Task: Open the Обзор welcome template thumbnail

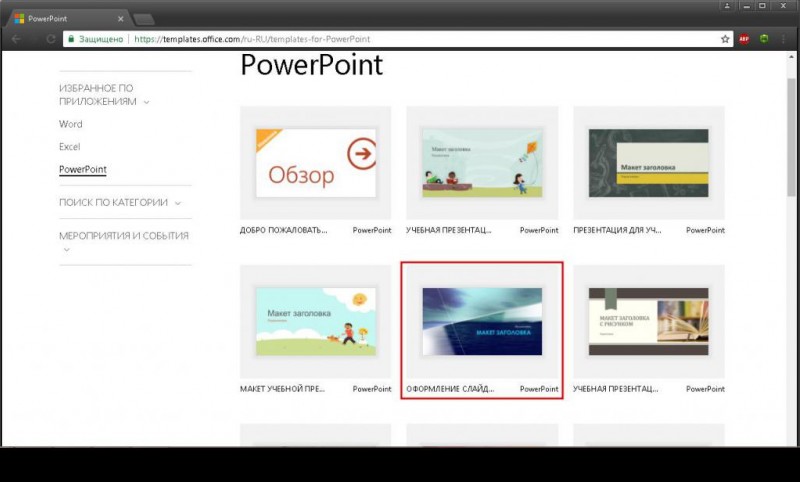Action: pyautogui.click(x=316, y=163)
